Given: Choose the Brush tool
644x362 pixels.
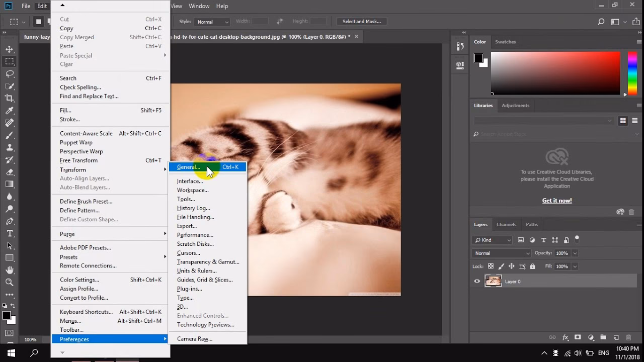Looking at the screenshot, I should pos(8,135).
